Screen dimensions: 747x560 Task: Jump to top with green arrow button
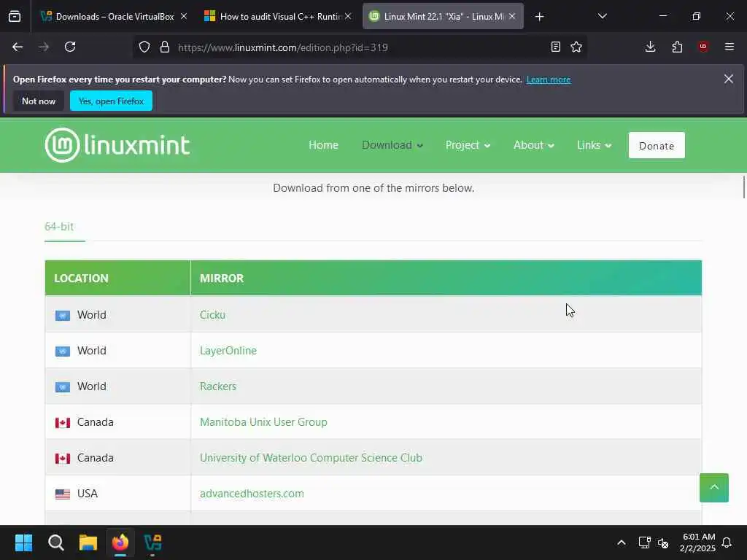(713, 487)
